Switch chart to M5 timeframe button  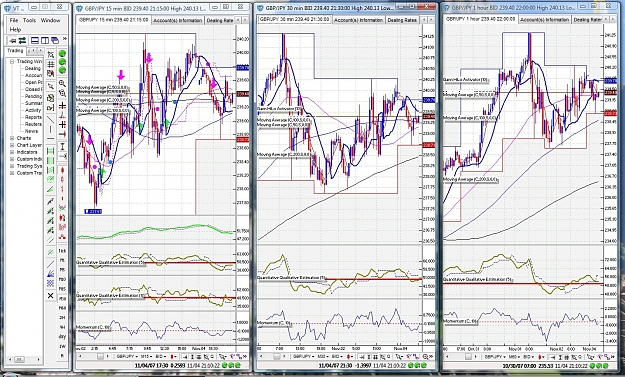(62, 270)
